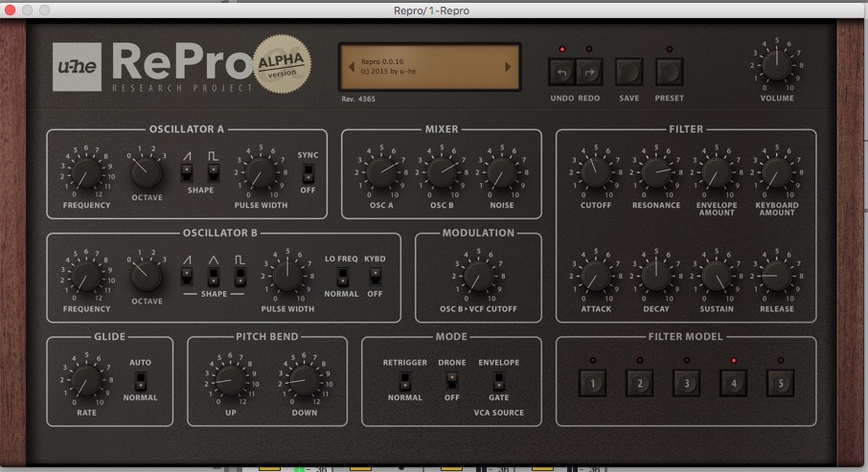Click Filter envelope Decay knob
Viewport: 868px width, 472px height.
[x=656, y=276]
